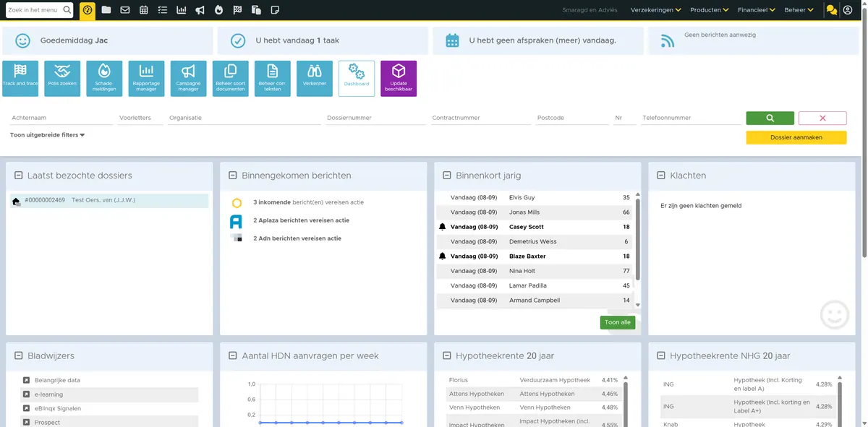Open the Beheer soort documenten tile

pos(230,79)
